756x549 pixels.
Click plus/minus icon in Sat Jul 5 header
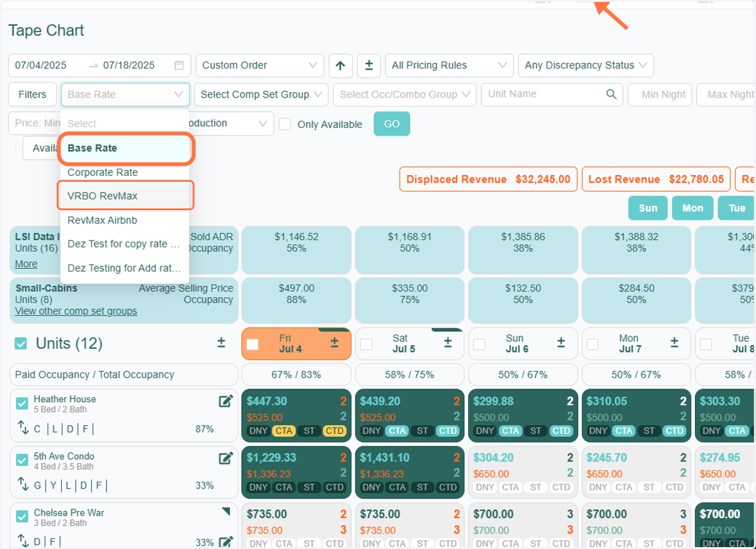pyautogui.click(x=448, y=342)
